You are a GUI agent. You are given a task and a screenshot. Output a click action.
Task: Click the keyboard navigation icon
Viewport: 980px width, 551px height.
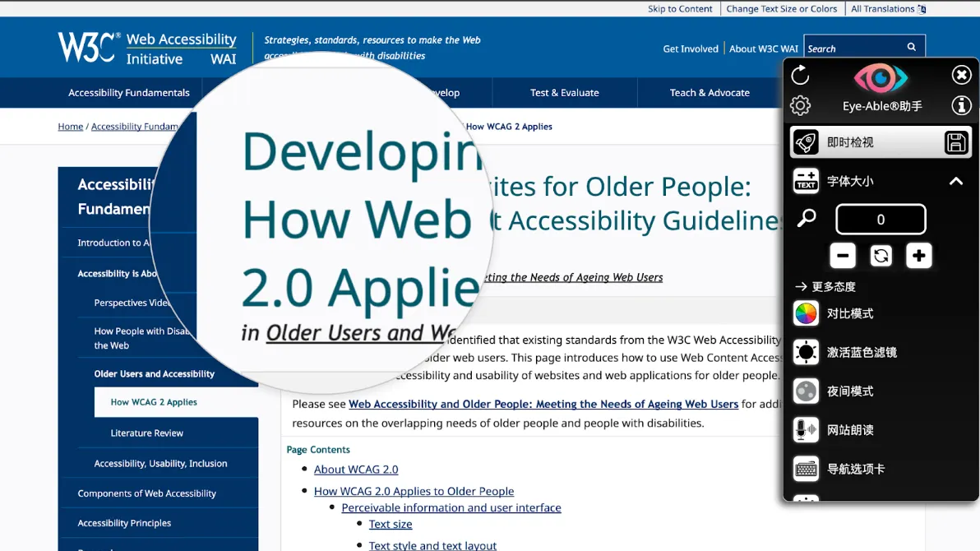pos(806,469)
